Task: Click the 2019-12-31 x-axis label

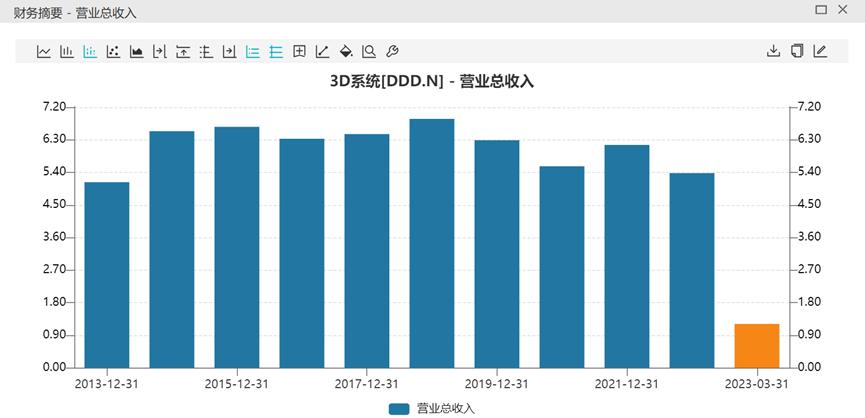Action: [496, 384]
